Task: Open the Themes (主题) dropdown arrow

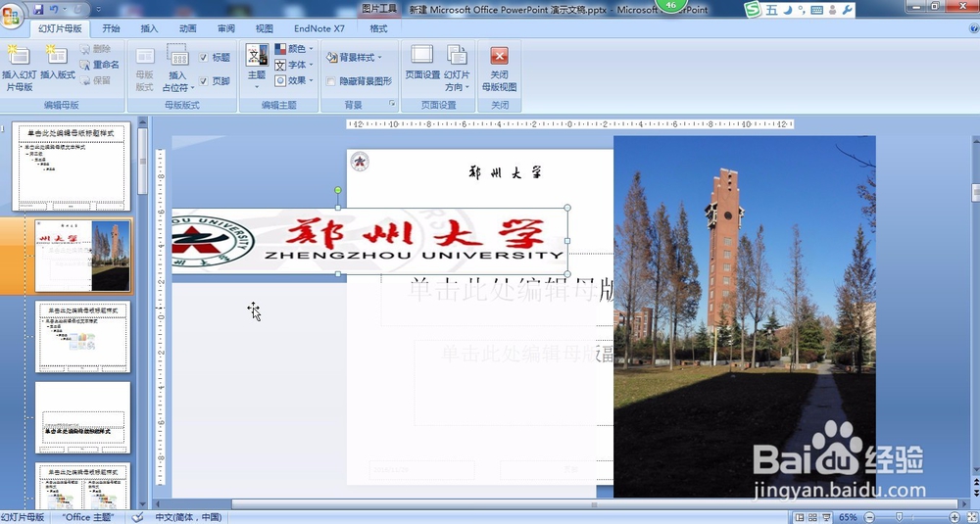Action: (257, 86)
